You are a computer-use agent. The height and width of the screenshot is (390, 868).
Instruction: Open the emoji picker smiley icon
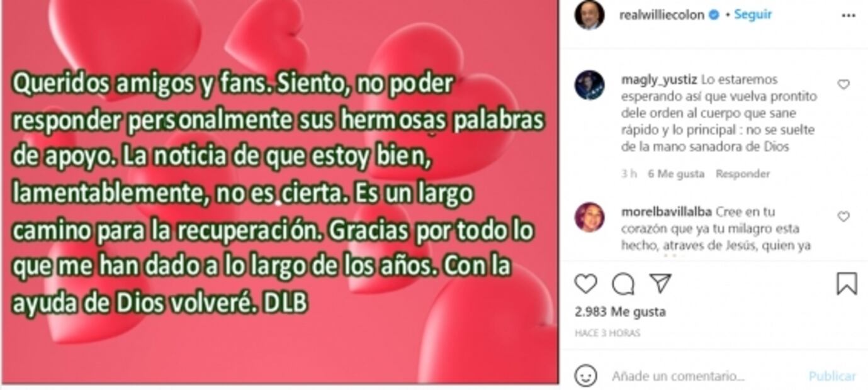pyautogui.click(x=585, y=376)
